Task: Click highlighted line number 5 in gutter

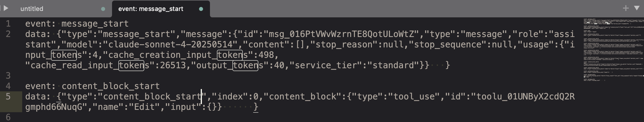Action: [x=8, y=97]
